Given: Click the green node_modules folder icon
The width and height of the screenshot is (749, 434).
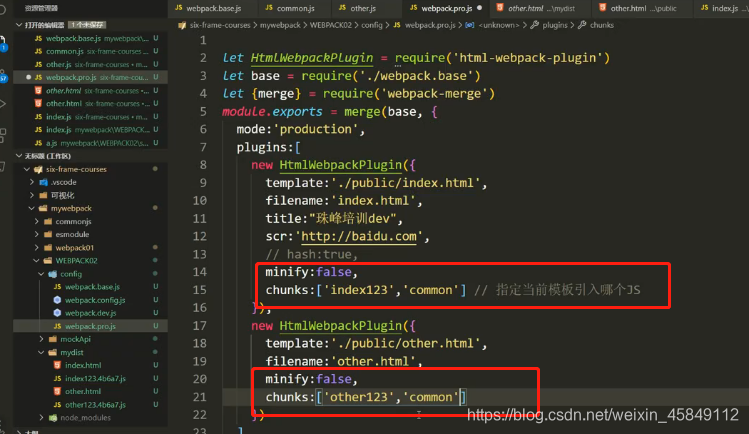Looking at the screenshot, I should coord(53,418).
